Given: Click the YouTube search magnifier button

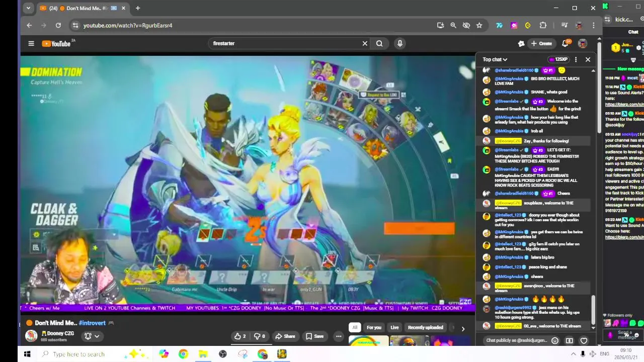Looking at the screenshot, I should click(x=379, y=43).
